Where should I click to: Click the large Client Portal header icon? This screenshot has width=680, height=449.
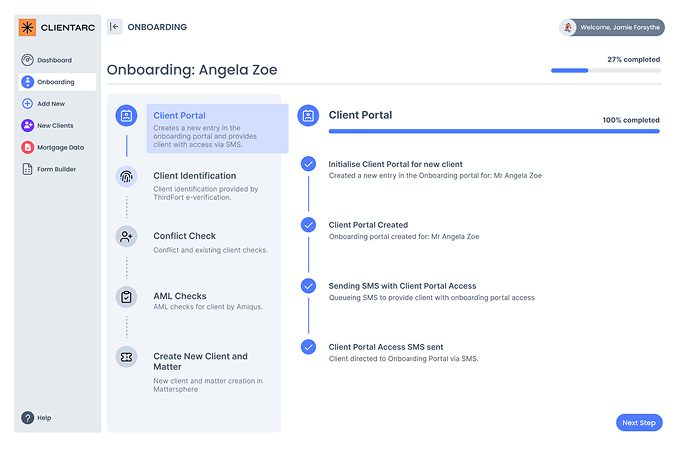308,116
